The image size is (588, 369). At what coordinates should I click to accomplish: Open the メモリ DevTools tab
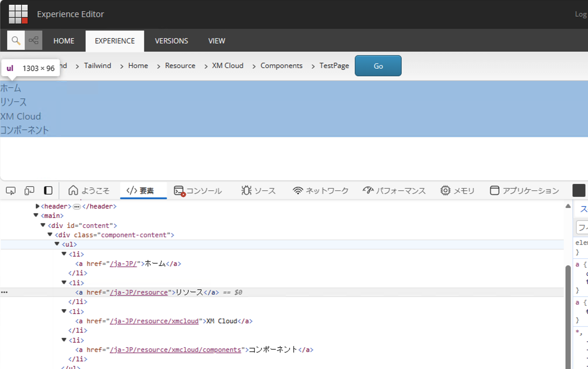point(458,191)
